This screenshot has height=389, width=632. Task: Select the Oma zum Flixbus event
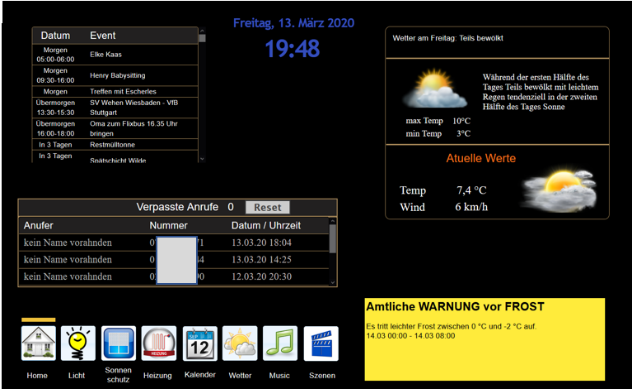tap(115, 129)
